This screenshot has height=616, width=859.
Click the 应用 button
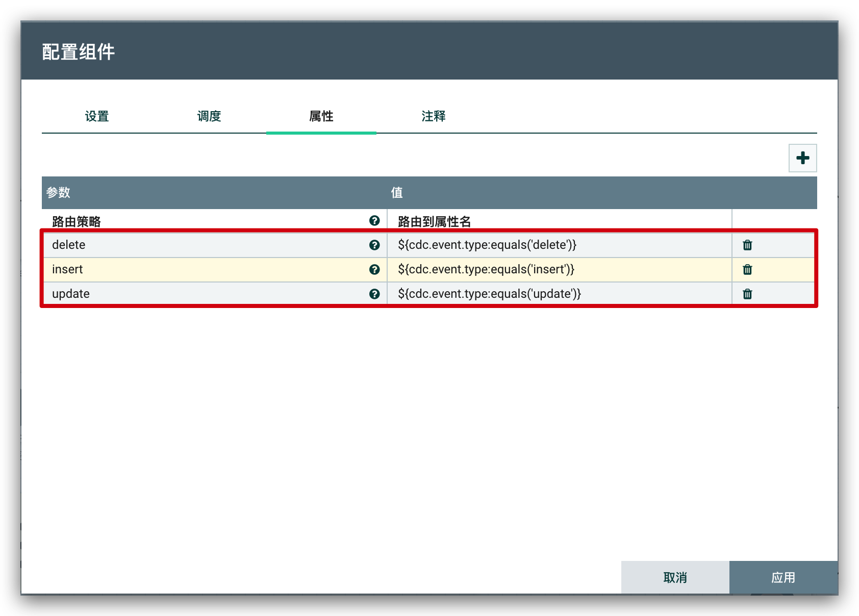(783, 578)
